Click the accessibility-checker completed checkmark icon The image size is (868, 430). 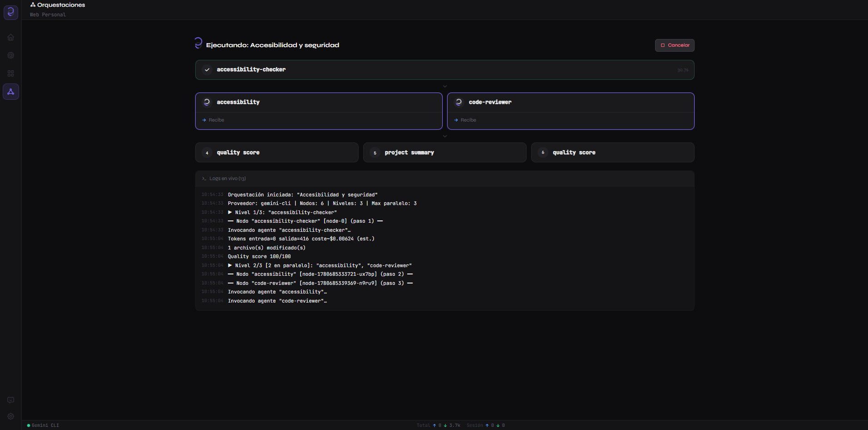207,70
